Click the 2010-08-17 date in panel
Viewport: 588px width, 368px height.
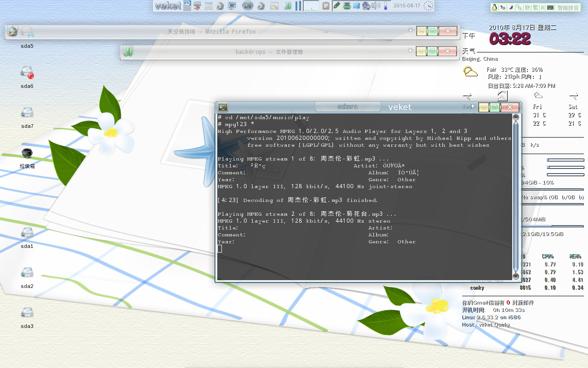407,6
